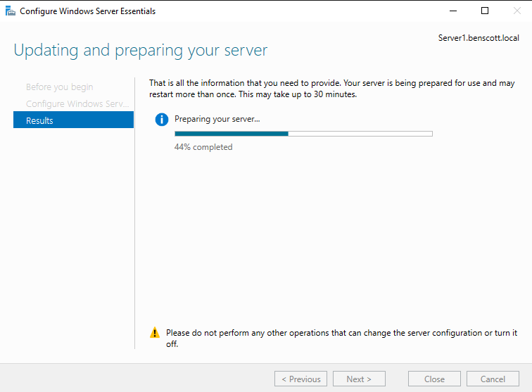Click the Configure Windows Server Essentials title icon
The width and height of the screenshot is (532, 392).
coord(10,11)
